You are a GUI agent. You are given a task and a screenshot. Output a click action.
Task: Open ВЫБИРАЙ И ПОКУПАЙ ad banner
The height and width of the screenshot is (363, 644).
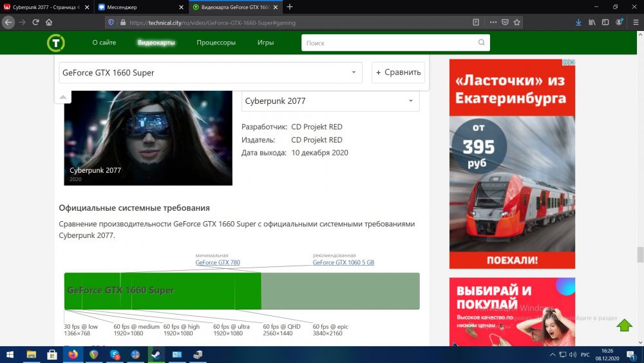(512, 311)
